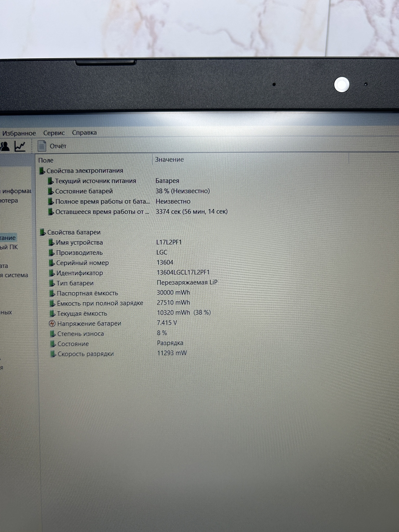Click the value LGC

(x=162, y=252)
